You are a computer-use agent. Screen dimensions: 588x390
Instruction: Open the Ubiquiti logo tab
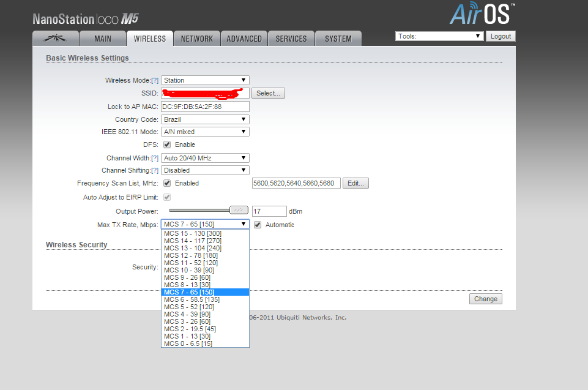click(x=56, y=39)
